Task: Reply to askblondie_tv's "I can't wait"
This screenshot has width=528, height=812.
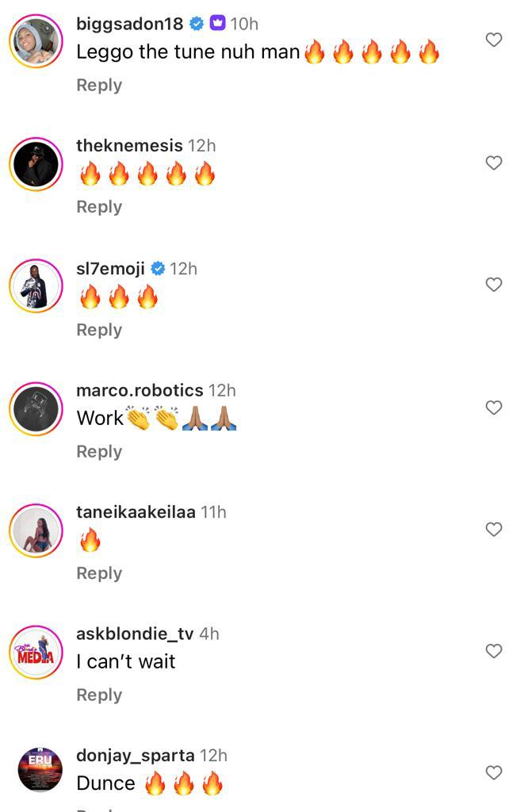Action: [x=99, y=695]
